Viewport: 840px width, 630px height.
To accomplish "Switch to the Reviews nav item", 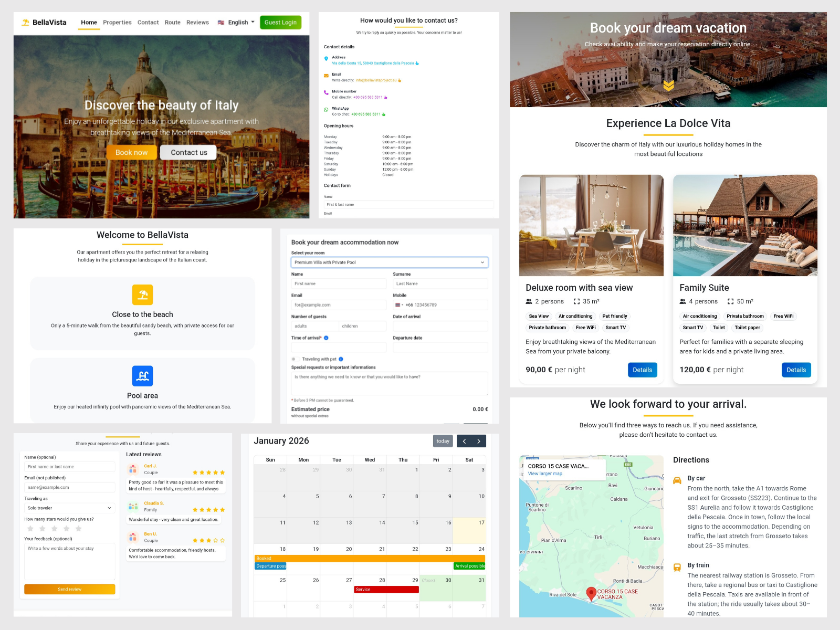I will [197, 22].
